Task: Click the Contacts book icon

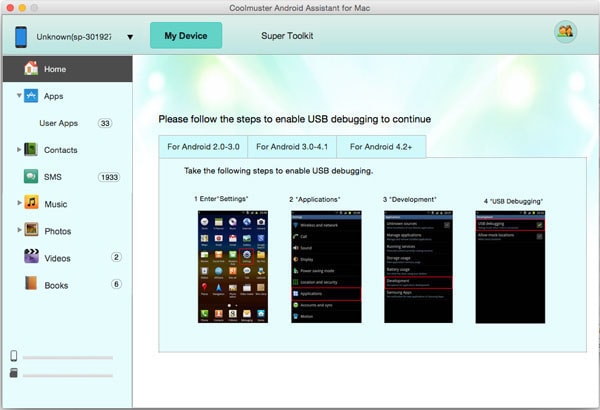Action: [31, 149]
